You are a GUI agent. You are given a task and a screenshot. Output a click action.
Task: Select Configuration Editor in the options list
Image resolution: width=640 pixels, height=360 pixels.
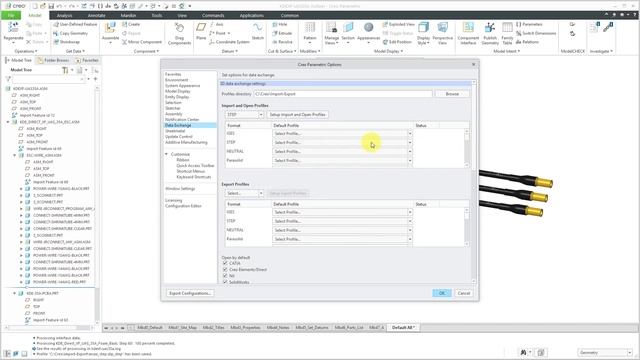point(183,206)
